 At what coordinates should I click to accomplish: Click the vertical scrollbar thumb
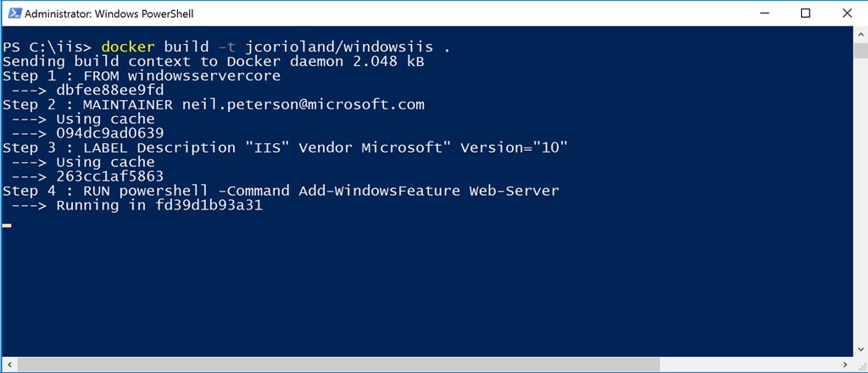pyautogui.click(x=860, y=50)
